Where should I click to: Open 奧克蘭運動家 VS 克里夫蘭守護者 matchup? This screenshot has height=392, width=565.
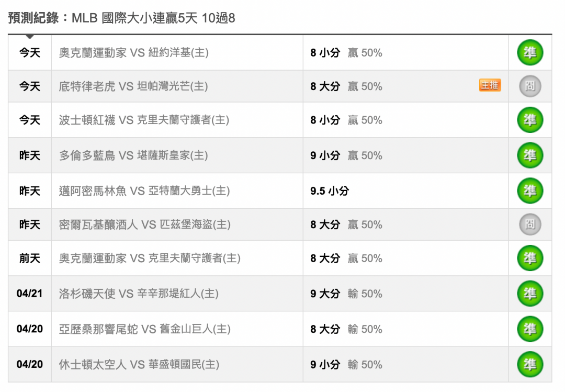coord(150,258)
